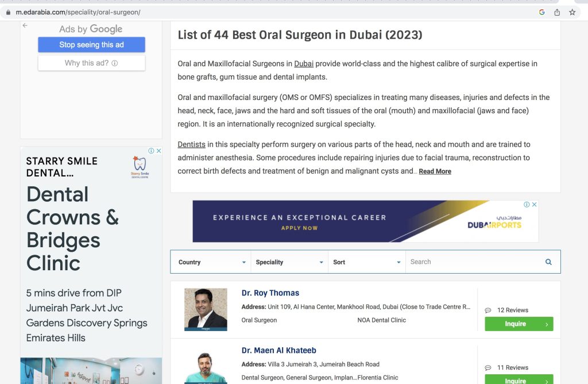Click the share page icon

557,13
